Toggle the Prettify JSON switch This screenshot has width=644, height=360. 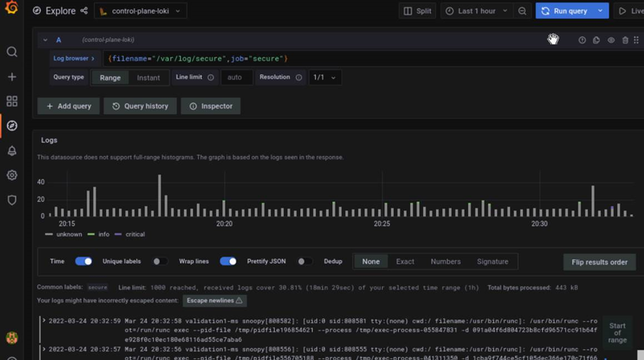point(304,262)
